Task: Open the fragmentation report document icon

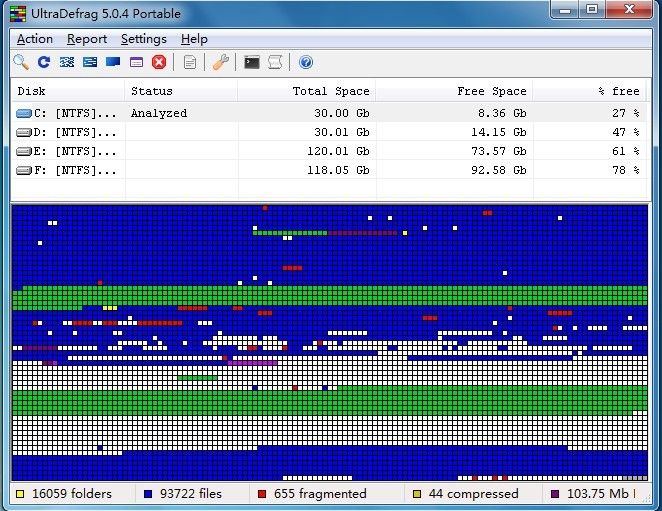Action: coord(190,62)
